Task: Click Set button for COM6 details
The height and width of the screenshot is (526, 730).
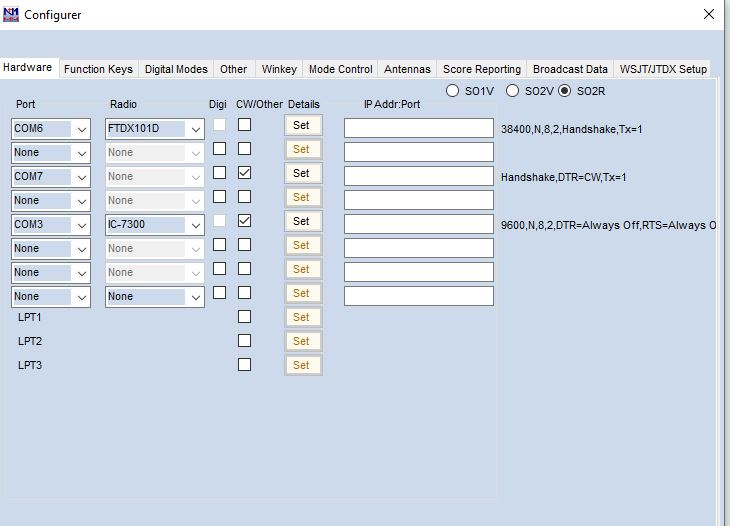Action: coord(301,125)
